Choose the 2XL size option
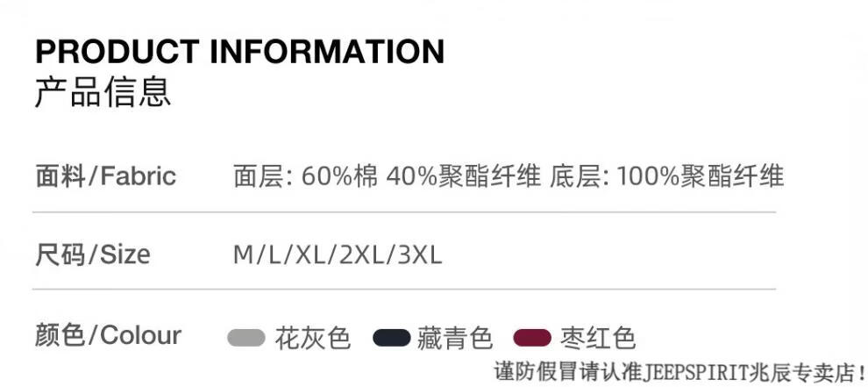Image resolution: width=868 pixels, height=387 pixels. tap(360, 255)
